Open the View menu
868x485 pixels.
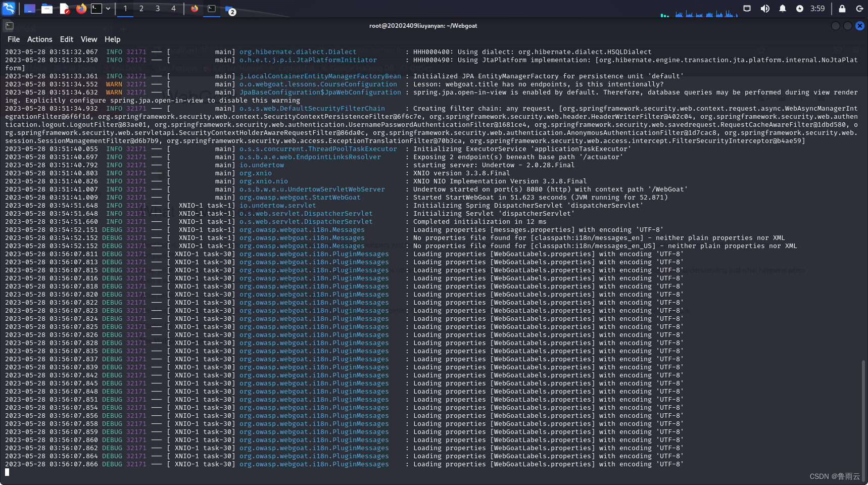tap(88, 39)
